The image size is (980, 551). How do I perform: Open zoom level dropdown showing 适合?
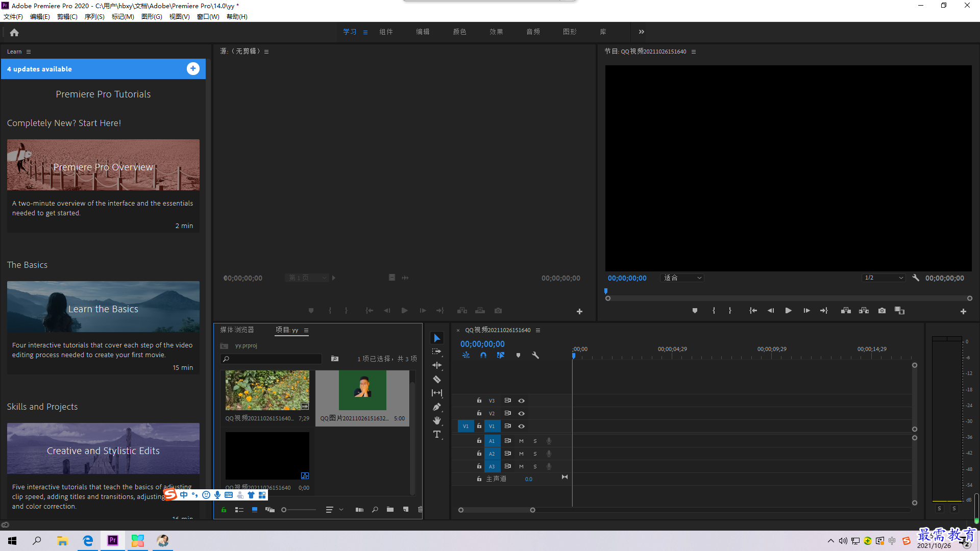(x=682, y=278)
